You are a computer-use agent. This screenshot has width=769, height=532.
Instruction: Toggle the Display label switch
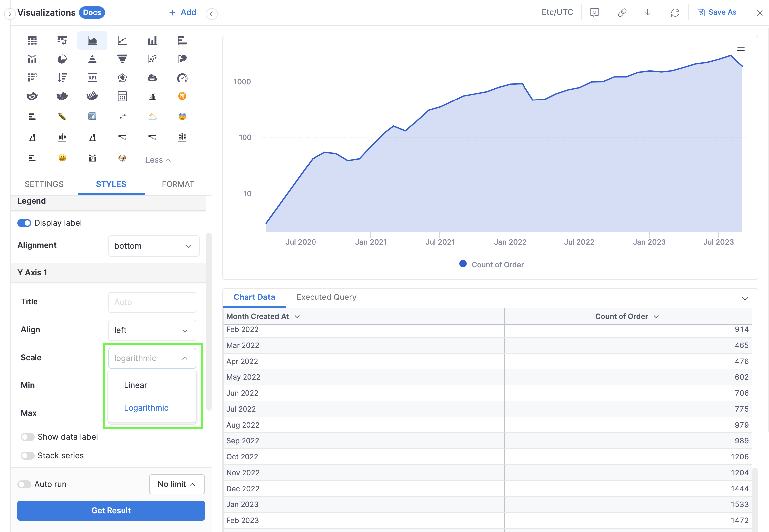click(24, 223)
